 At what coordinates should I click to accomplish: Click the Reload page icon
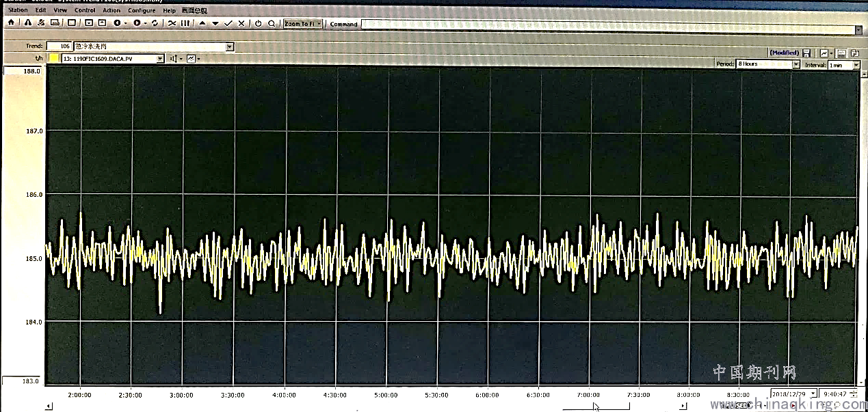click(155, 23)
